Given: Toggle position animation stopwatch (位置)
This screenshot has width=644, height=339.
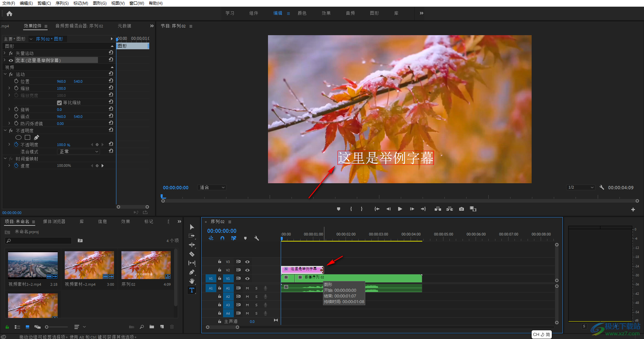Looking at the screenshot, I should [16, 81].
